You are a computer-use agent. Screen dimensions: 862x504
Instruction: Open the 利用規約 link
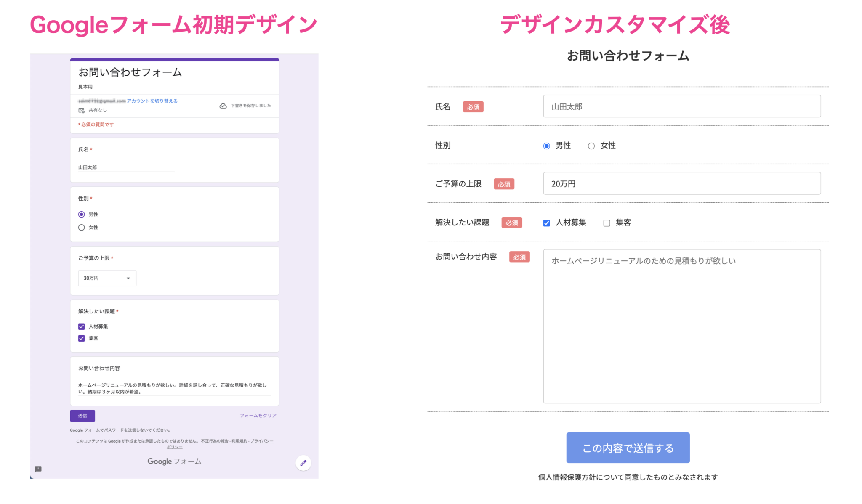coord(238,441)
